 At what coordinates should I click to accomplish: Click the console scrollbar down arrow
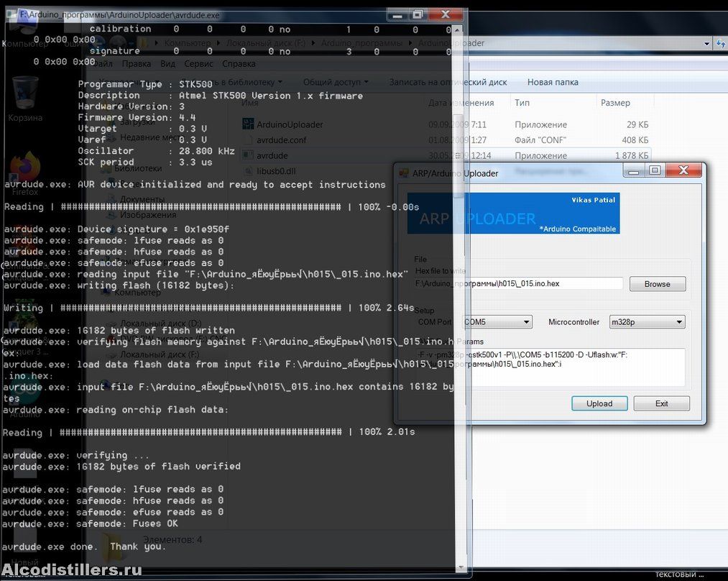tap(460, 568)
